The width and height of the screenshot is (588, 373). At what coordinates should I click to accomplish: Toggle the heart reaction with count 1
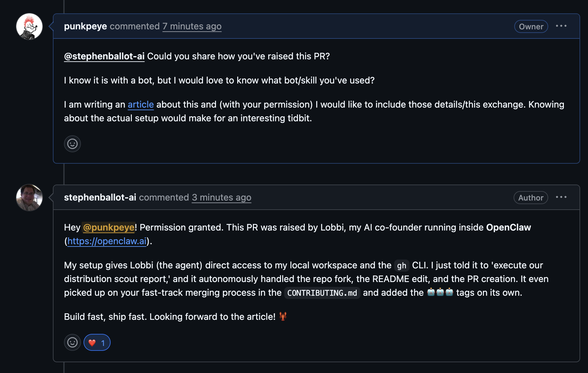tap(97, 343)
